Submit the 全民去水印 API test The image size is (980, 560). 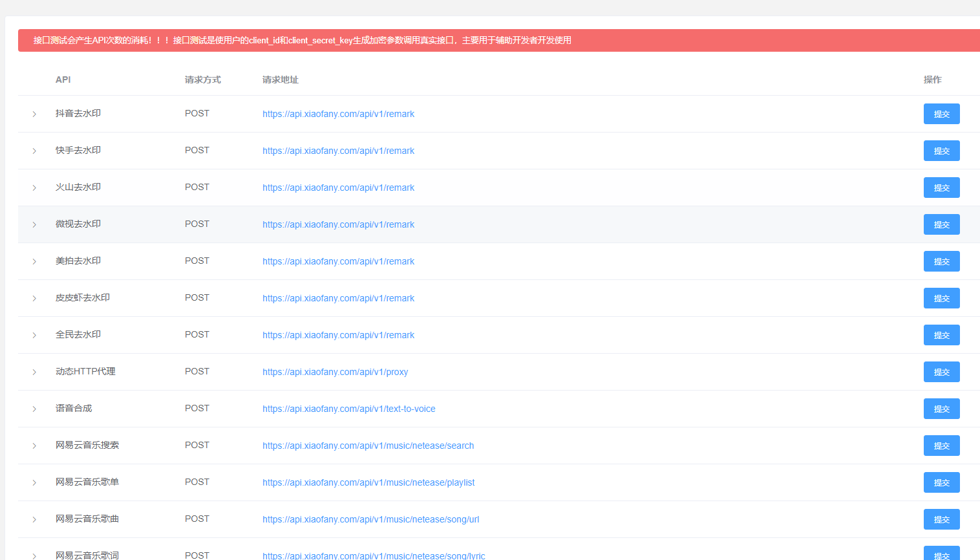coord(941,335)
